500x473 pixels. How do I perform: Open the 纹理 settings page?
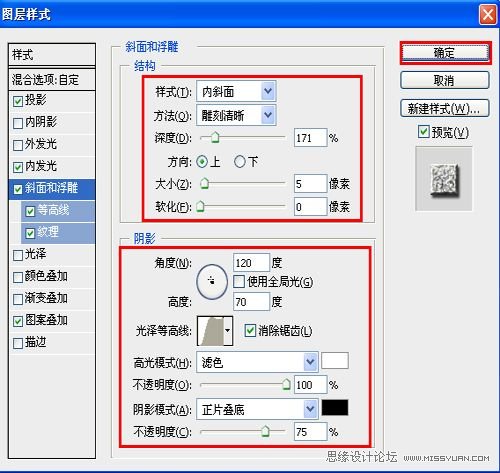tap(48, 232)
